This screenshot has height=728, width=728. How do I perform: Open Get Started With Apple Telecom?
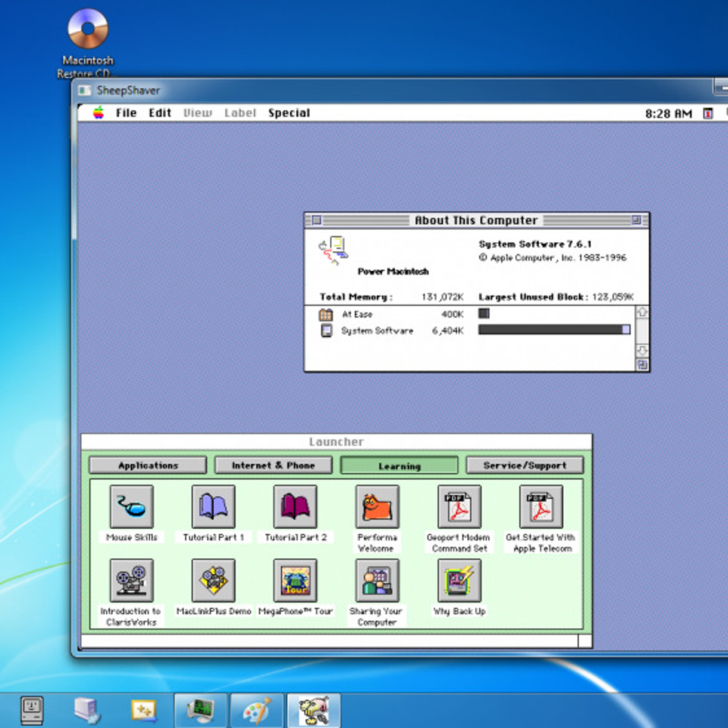(x=541, y=506)
